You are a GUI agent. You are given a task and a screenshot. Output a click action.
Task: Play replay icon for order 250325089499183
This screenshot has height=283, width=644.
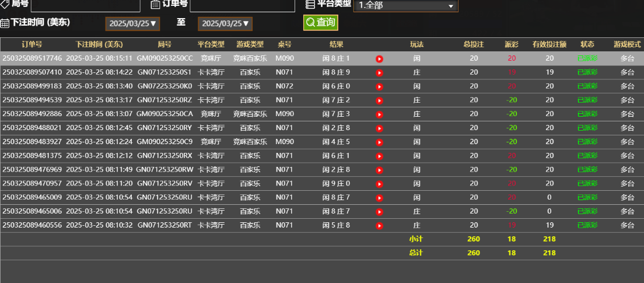point(379,86)
